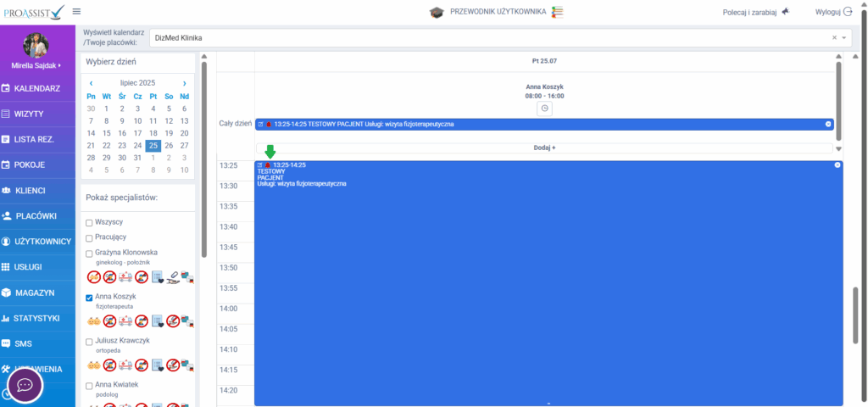Open the WIZYTY sidebar section
This screenshot has width=868, height=407.
29,114
